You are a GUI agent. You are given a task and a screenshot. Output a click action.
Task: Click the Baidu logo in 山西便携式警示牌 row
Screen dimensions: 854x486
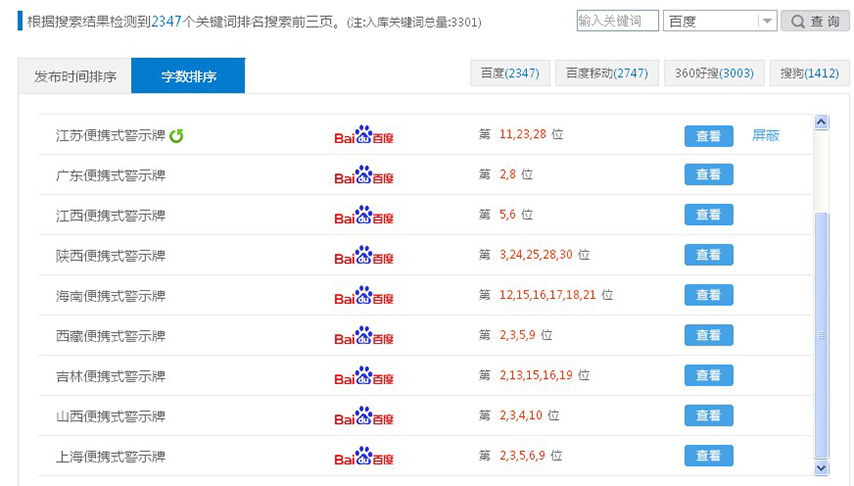click(364, 416)
